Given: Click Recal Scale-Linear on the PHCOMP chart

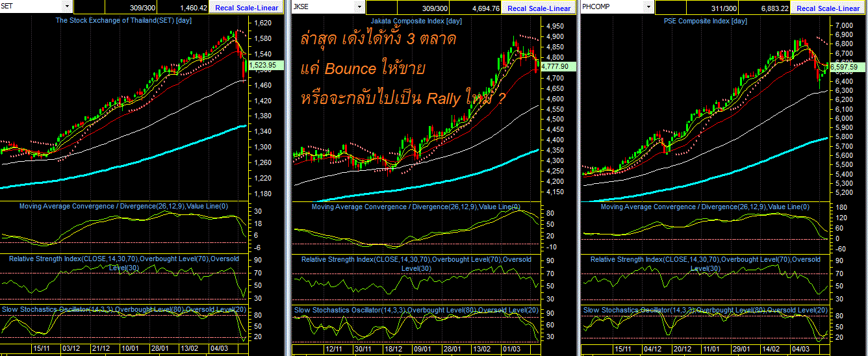Looking at the screenshot, I should (x=828, y=8).
